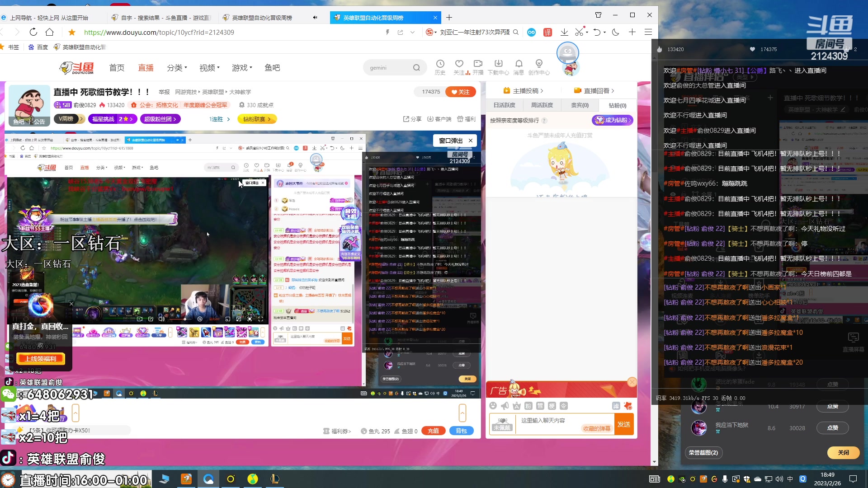Open the 消息 bell notifications icon

pyautogui.click(x=519, y=67)
